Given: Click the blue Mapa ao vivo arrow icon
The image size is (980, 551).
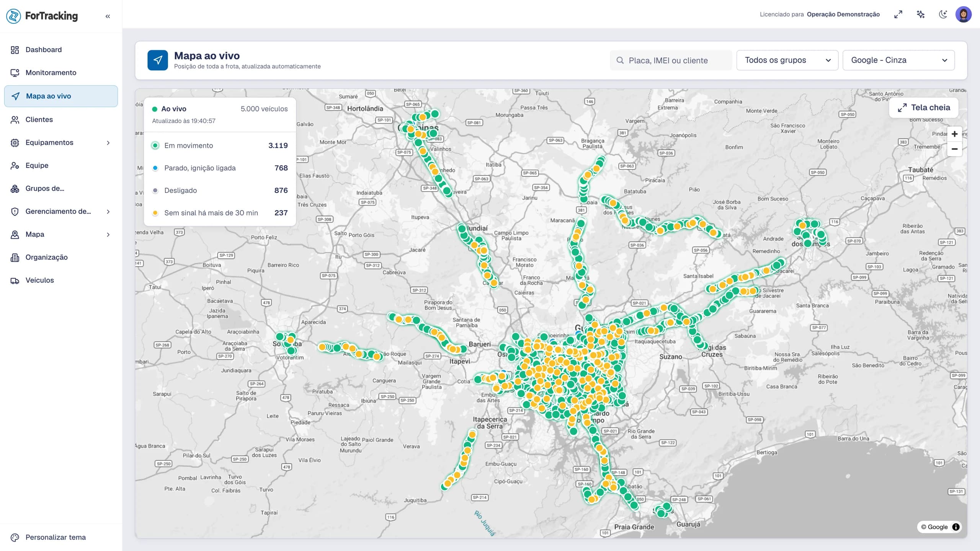Looking at the screenshot, I should click(158, 60).
